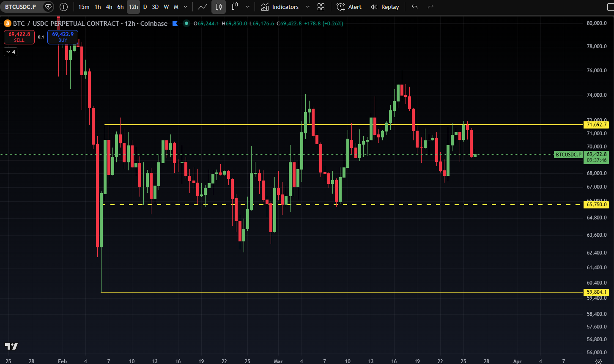Toggle the blue flag next to Coinbase
This screenshot has height=364, width=614.
(x=175, y=24)
